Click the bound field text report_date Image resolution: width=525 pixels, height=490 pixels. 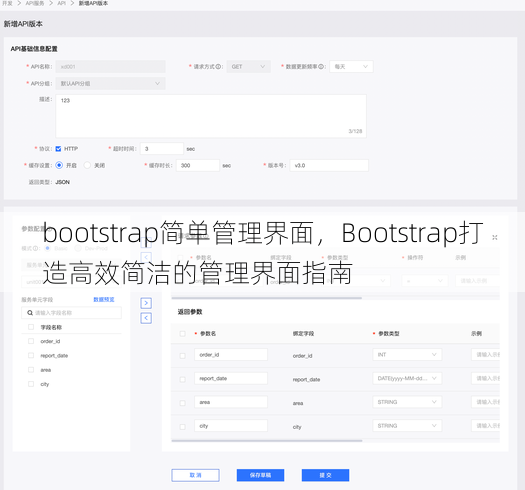click(x=306, y=379)
